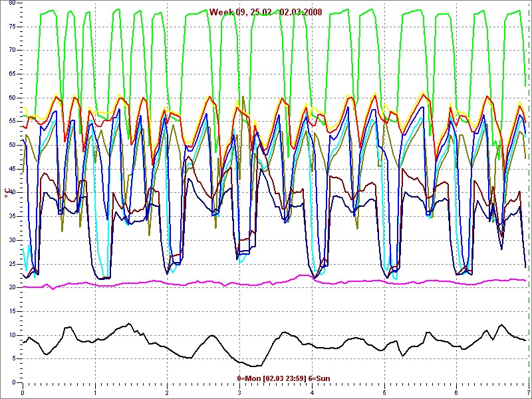Screen dimensions: 532x399
Task: Pick the 20 label on the temperature axis
Action: [x=12, y=288]
